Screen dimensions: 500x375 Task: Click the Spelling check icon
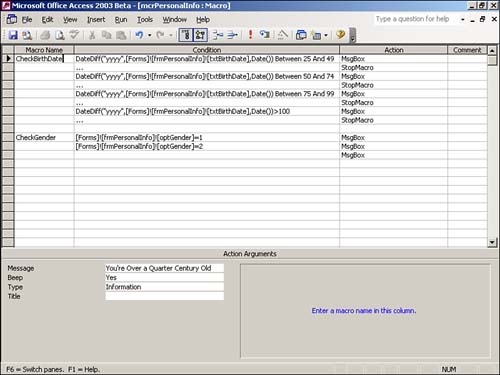click(x=74, y=35)
